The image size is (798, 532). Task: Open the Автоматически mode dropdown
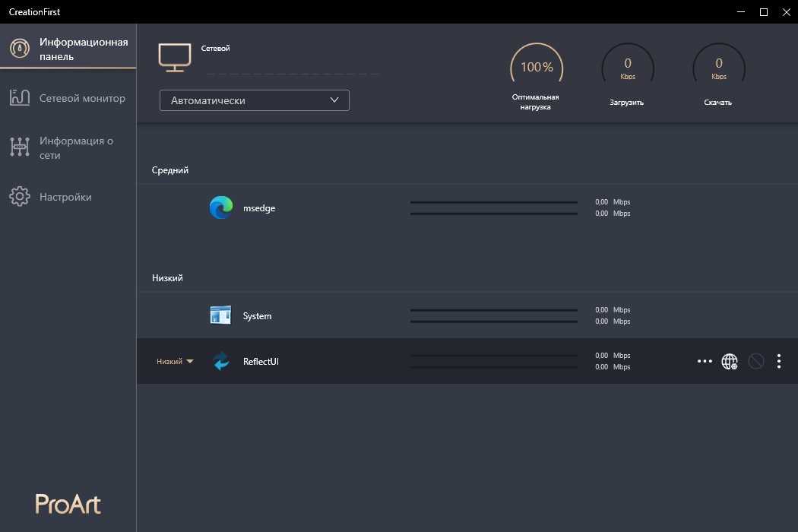point(255,100)
